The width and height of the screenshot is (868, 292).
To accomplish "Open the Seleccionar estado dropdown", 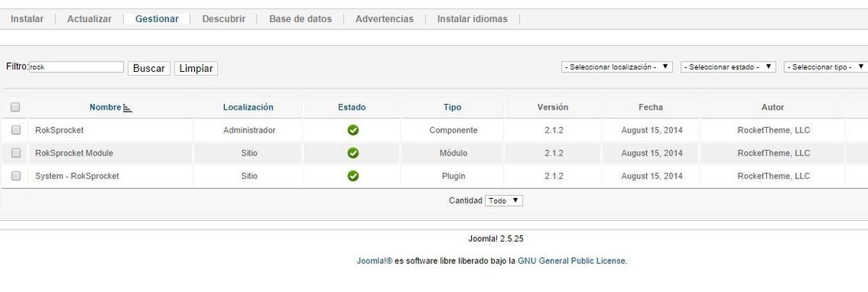I will pyautogui.click(x=728, y=66).
